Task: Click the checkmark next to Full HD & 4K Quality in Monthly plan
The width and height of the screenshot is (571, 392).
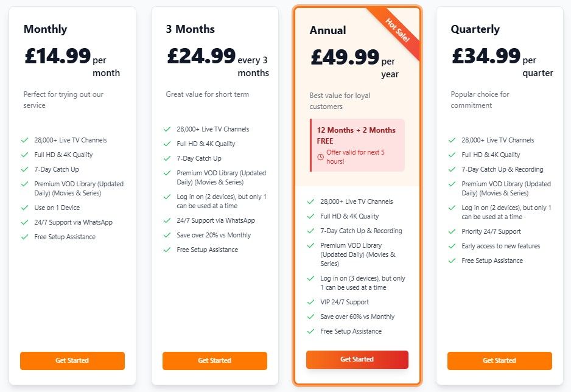Action: point(24,155)
